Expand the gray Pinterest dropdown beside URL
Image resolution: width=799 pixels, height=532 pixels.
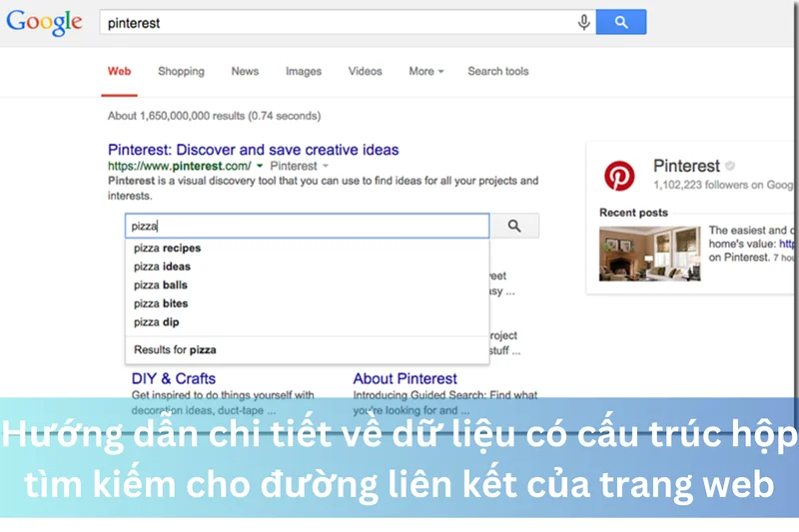coord(326,166)
